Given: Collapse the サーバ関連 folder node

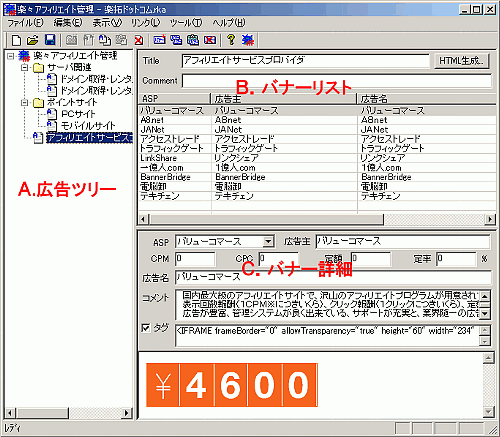Looking at the screenshot, I should click(24, 68).
